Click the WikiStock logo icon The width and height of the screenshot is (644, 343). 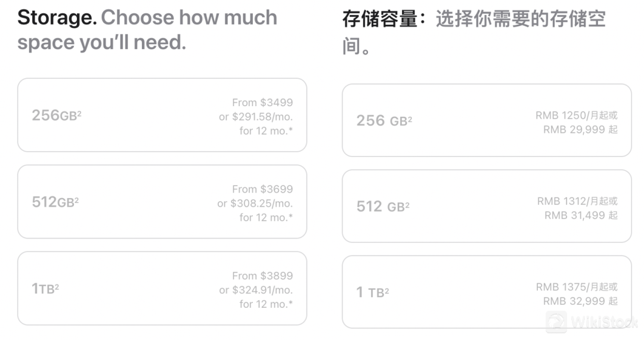coord(556,322)
